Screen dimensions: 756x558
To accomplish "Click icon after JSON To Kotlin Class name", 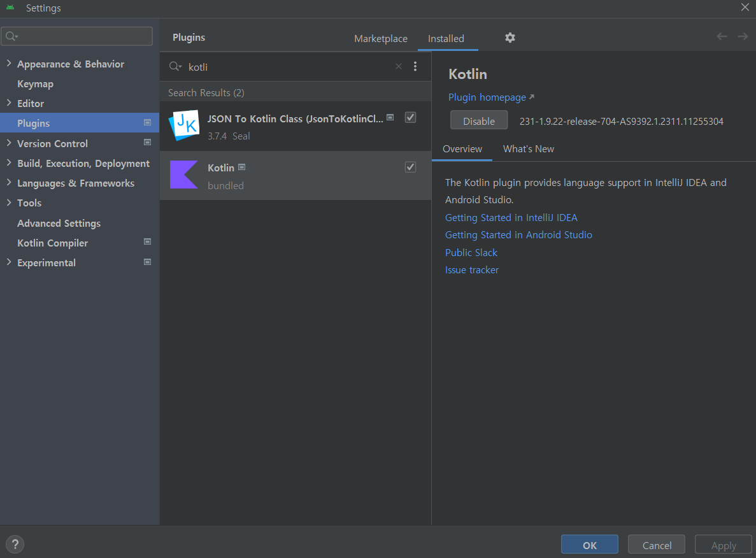I will (x=390, y=117).
